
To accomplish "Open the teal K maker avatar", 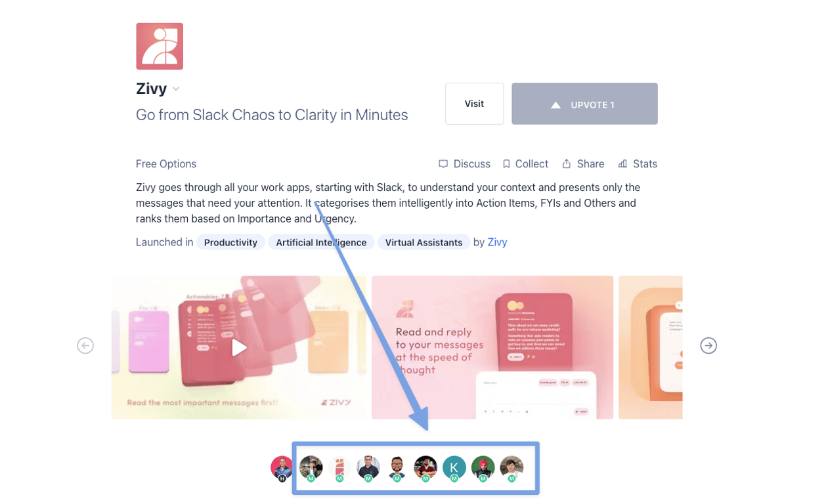I will [x=454, y=468].
